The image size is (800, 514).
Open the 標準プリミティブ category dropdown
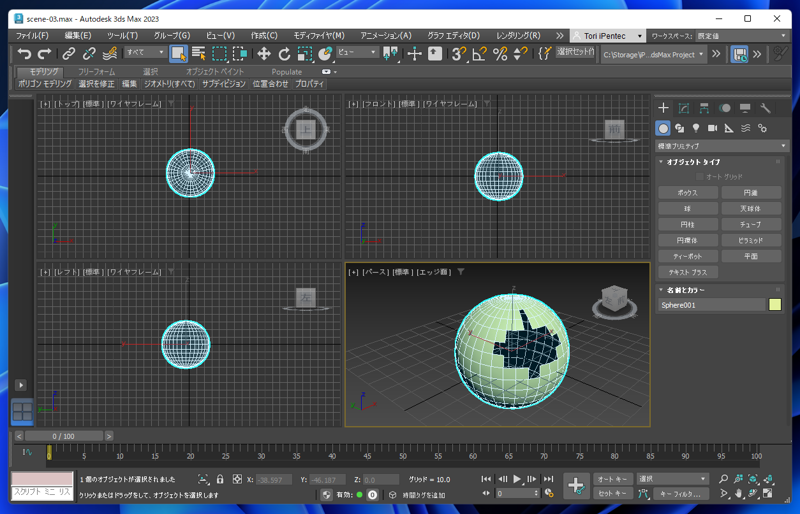pyautogui.click(x=721, y=146)
